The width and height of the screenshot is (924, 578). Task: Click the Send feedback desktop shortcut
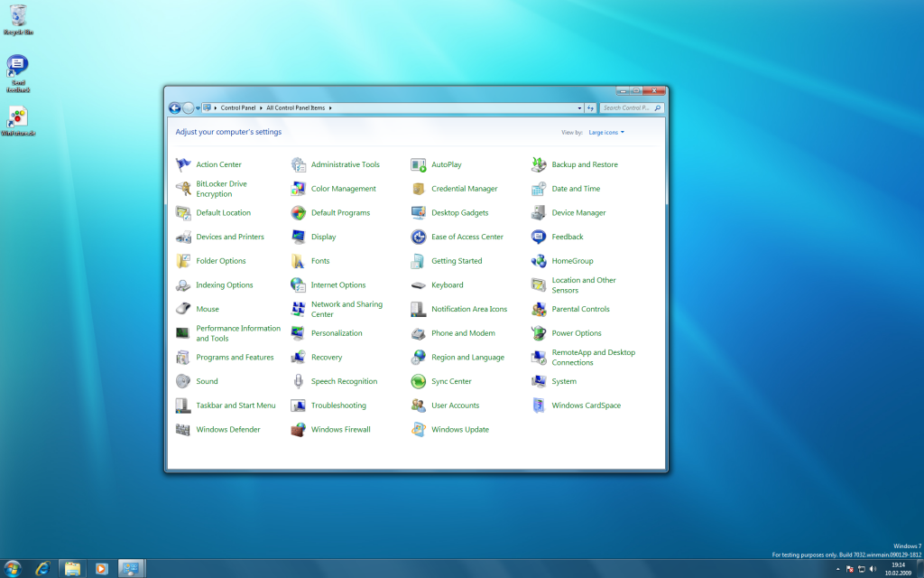pyautogui.click(x=18, y=73)
